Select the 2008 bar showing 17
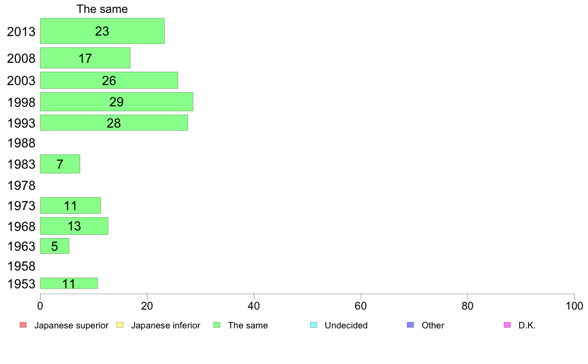The image size is (588, 364). (85, 58)
